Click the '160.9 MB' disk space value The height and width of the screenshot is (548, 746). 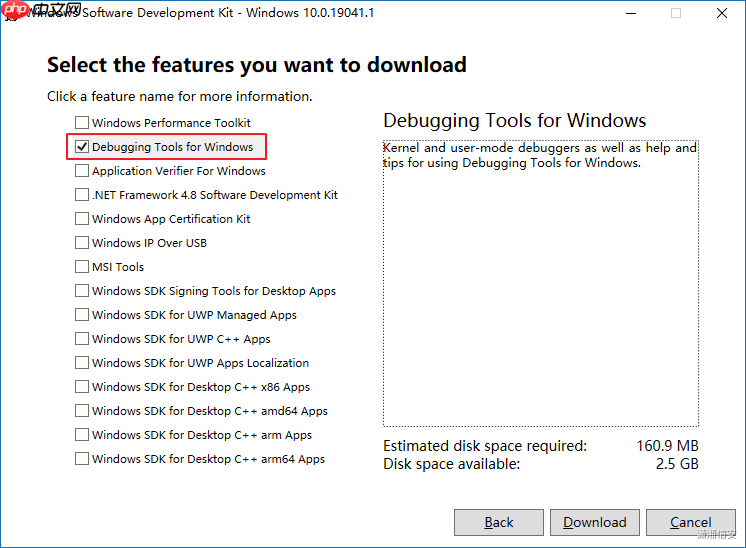pos(667,446)
